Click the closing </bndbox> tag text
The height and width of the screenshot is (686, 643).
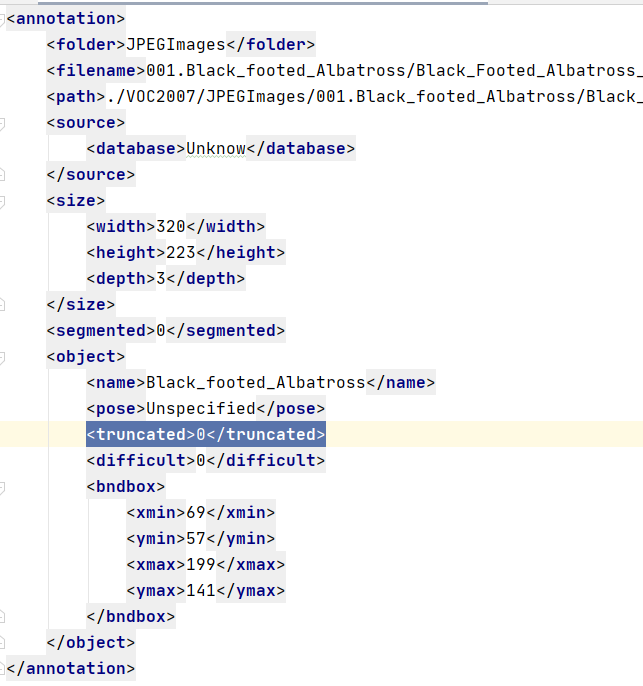pyautogui.click(x=131, y=616)
